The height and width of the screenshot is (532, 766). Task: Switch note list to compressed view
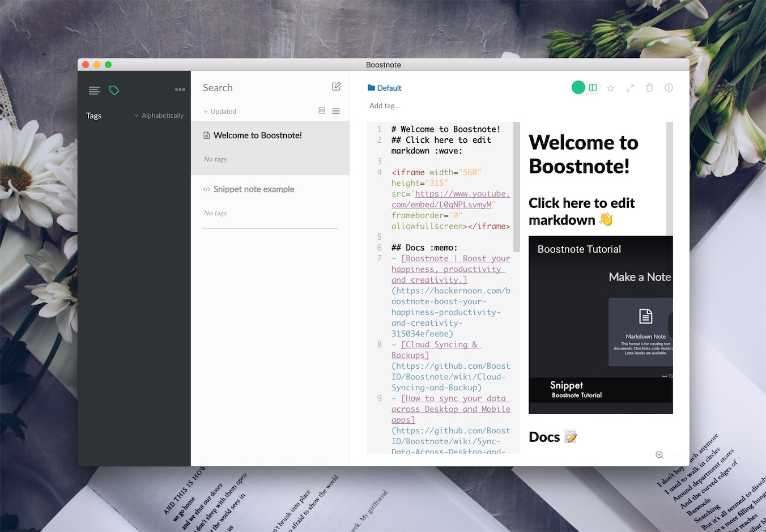point(336,111)
